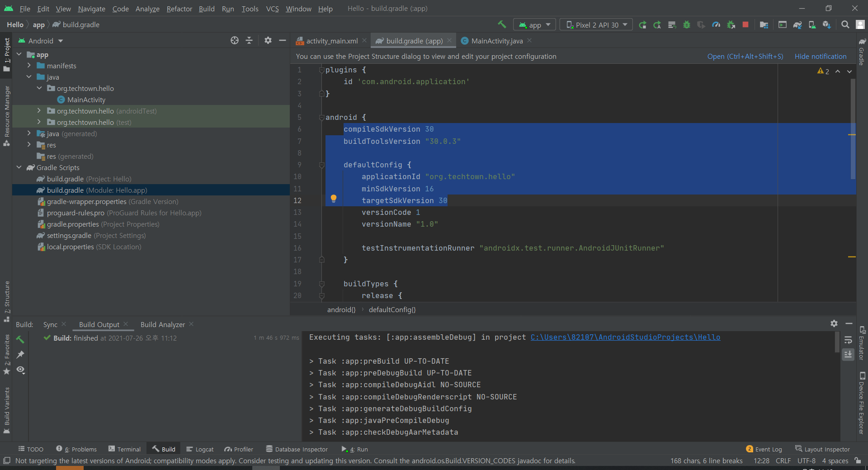Open the Terminal tool button
The width and height of the screenshot is (868, 470).
point(125,449)
